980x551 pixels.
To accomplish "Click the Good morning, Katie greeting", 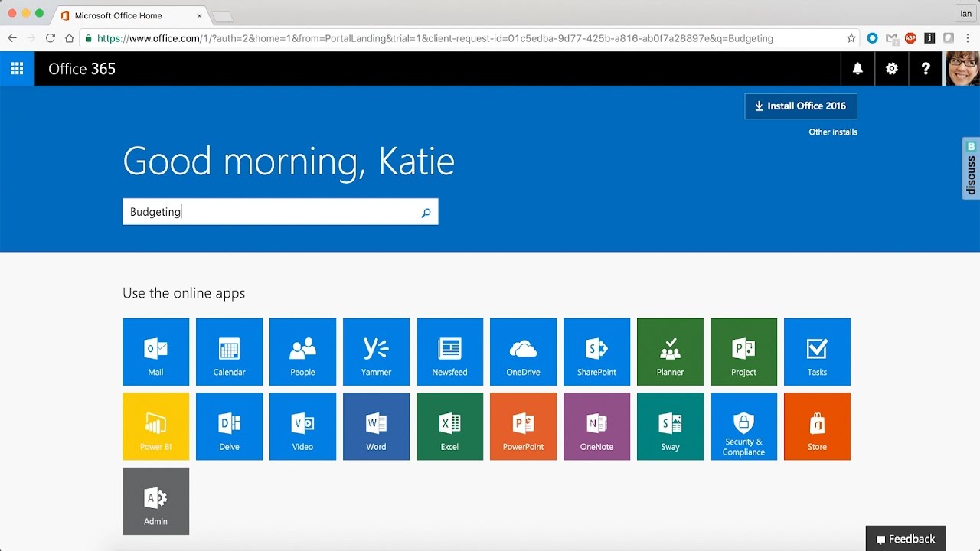I will tap(289, 161).
